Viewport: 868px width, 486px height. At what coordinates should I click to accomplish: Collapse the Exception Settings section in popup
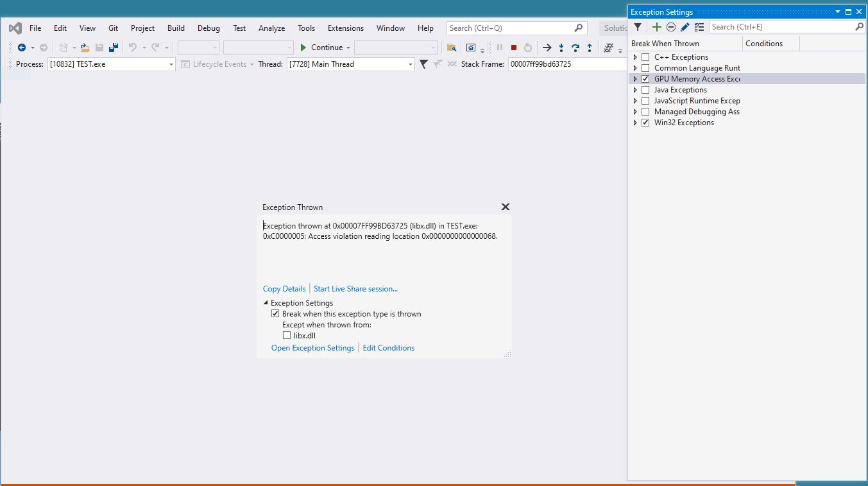pos(266,303)
